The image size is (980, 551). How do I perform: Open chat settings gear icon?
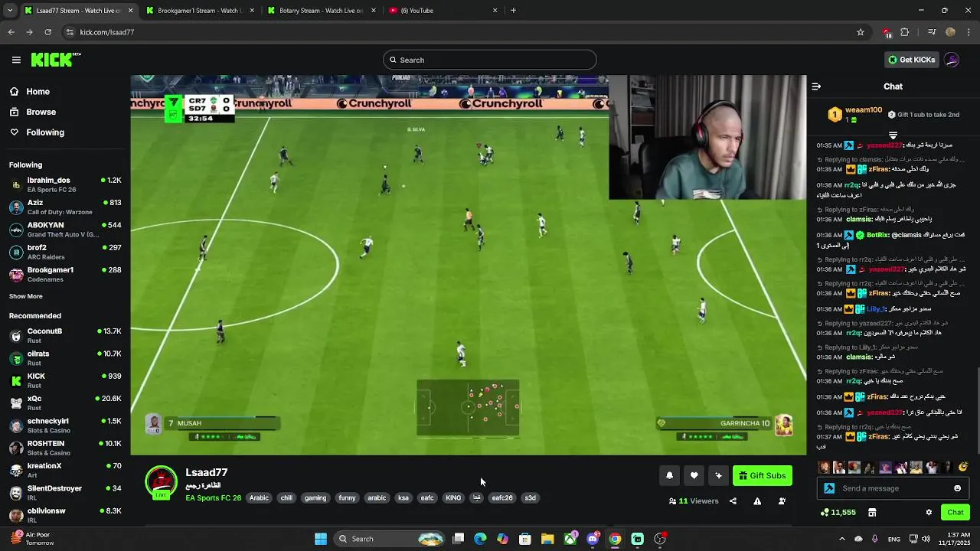(x=929, y=512)
